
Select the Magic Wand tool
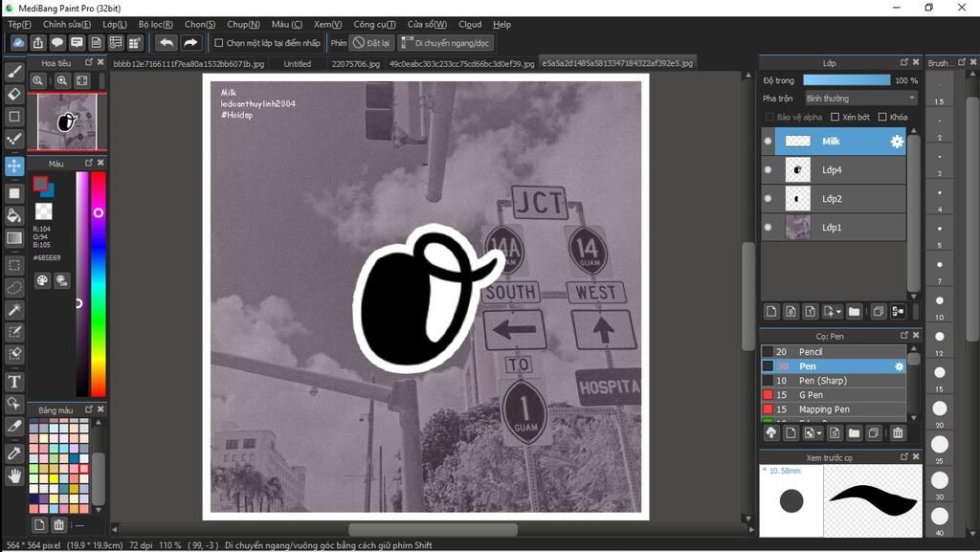pyautogui.click(x=14, y=310)
